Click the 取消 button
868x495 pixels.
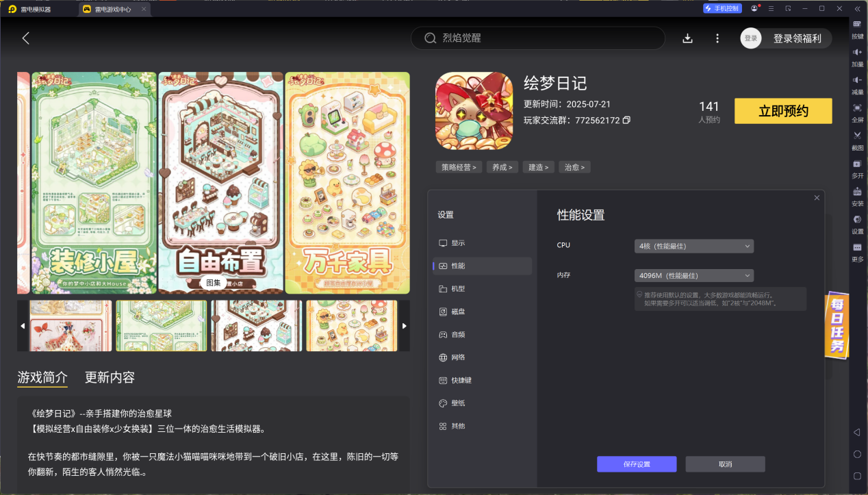tap(725, 464)
